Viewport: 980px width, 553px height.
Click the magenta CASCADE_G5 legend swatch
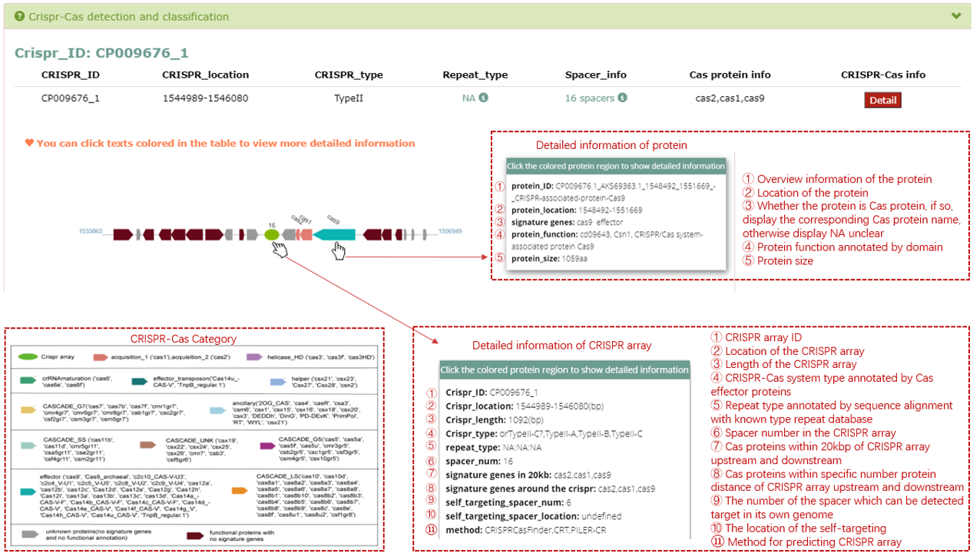point(267,445)
